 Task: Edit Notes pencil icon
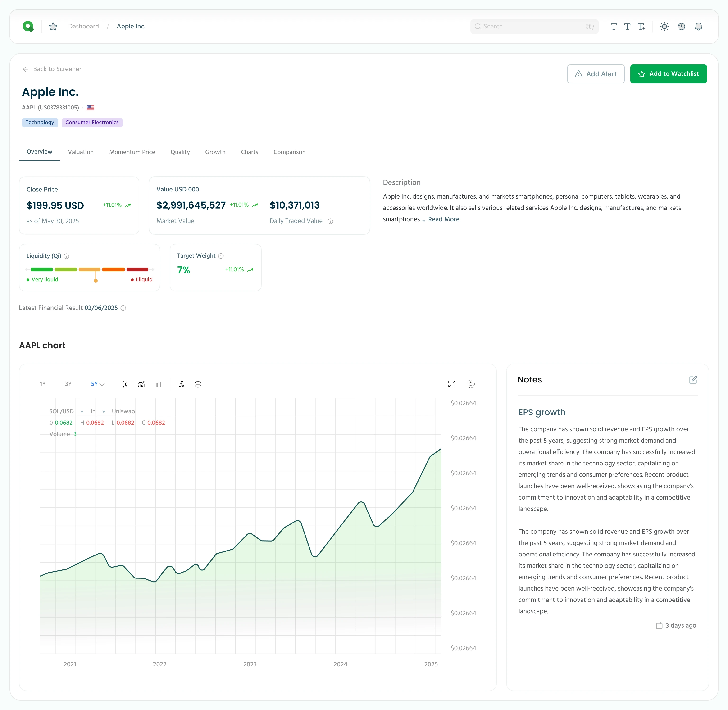tap(693, 380)
